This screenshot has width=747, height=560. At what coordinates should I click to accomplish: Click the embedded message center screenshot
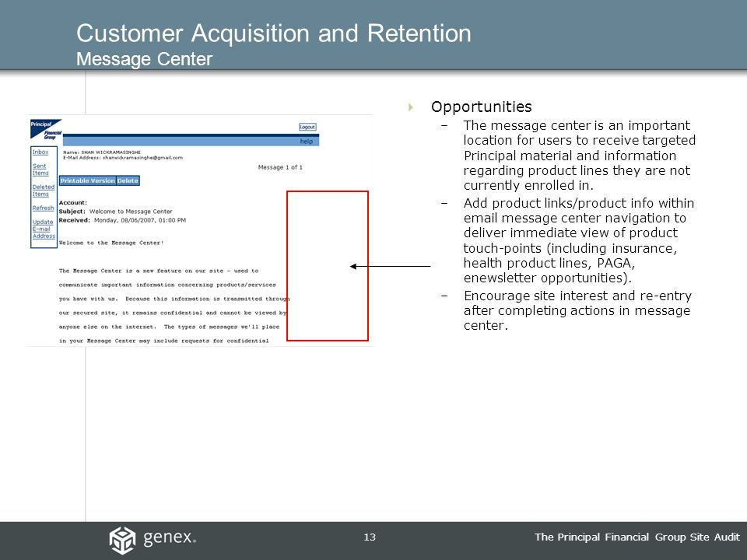pos(201,230)
